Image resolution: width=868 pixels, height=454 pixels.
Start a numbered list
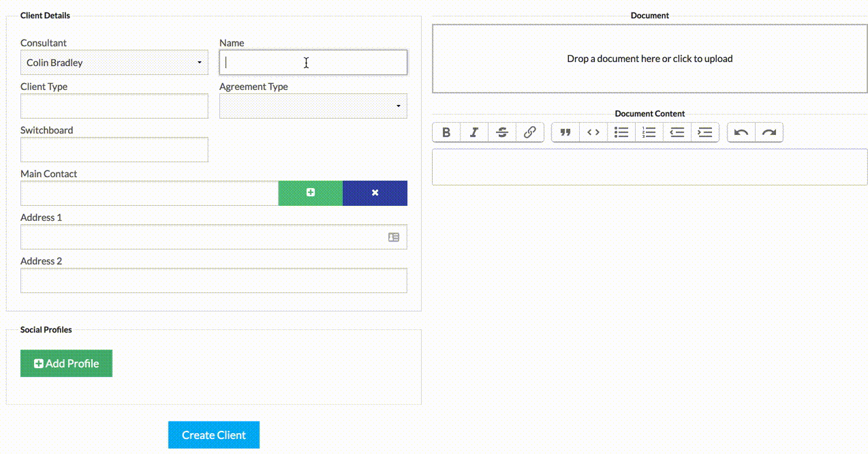[649, 132]
